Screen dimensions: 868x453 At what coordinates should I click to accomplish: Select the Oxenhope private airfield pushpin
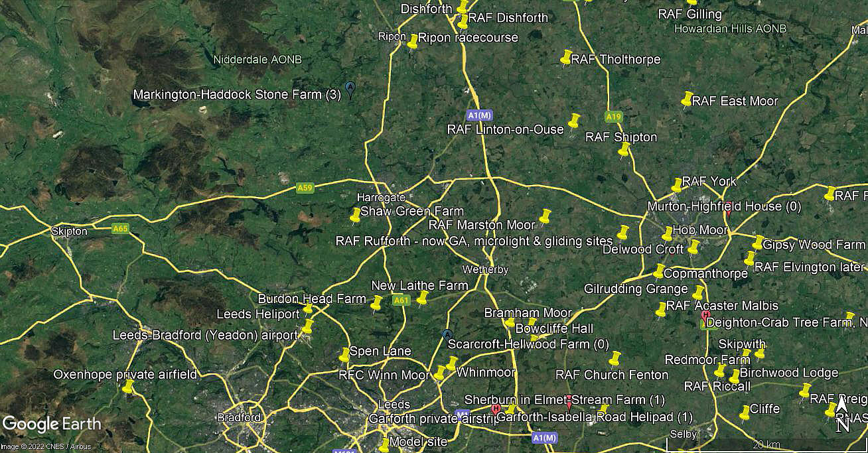point(128,387)
